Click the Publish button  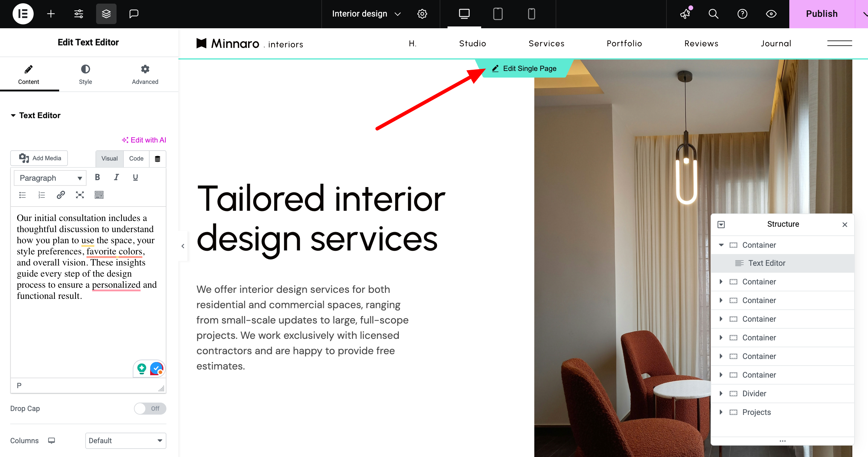(821, 14)
